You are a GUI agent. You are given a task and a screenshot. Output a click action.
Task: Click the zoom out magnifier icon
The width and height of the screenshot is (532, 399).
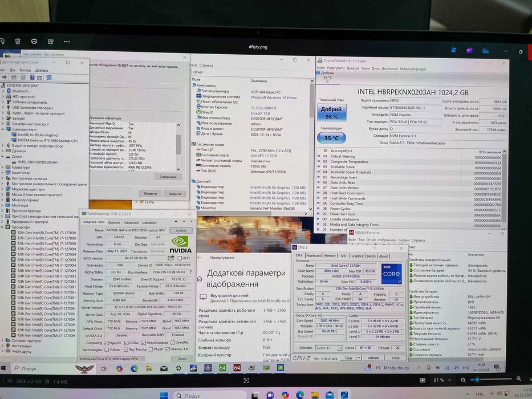click(x=463, y=380)
